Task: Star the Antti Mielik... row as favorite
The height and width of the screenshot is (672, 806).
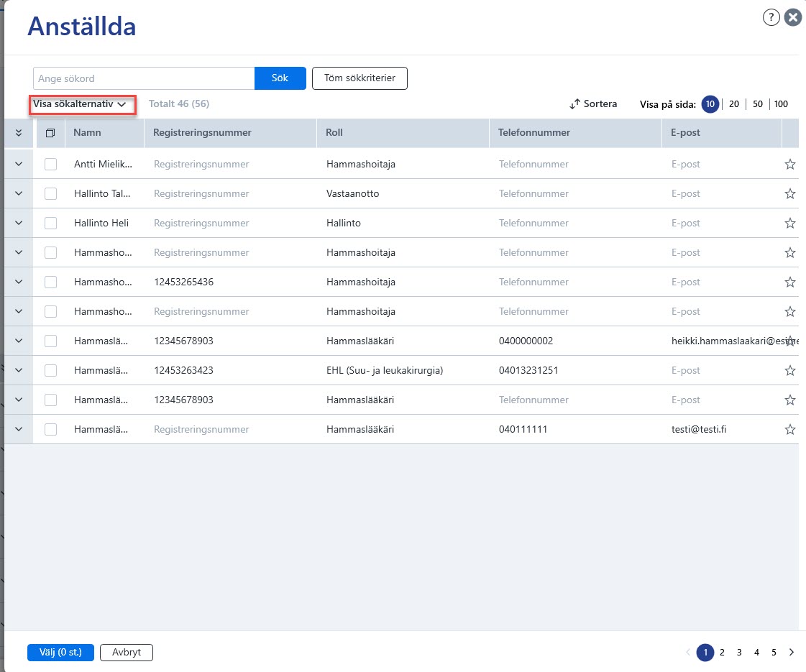Action: tap(790, 165)
